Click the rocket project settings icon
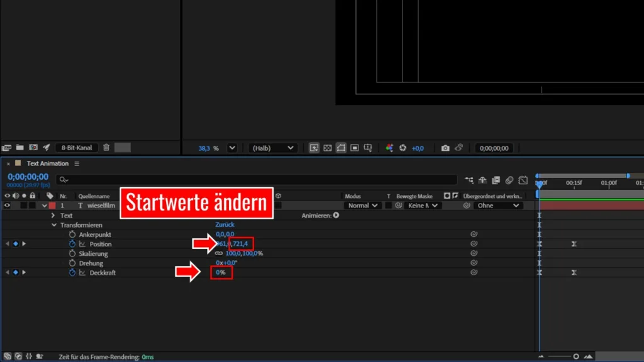 click(47, 147)
